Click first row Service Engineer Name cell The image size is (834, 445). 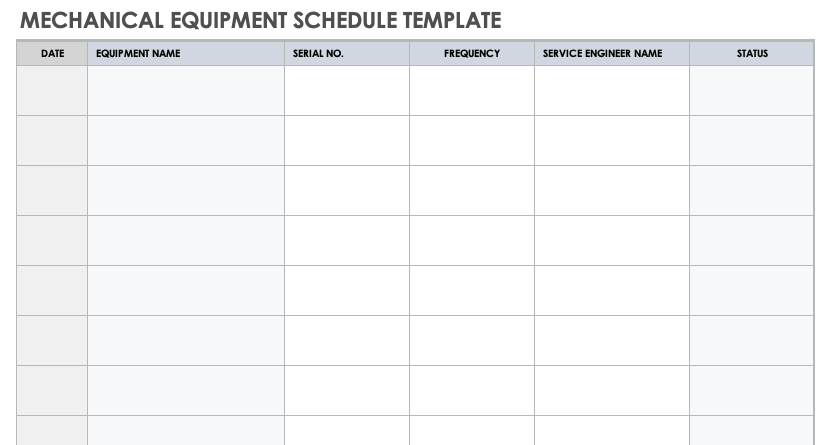[611, 91]
